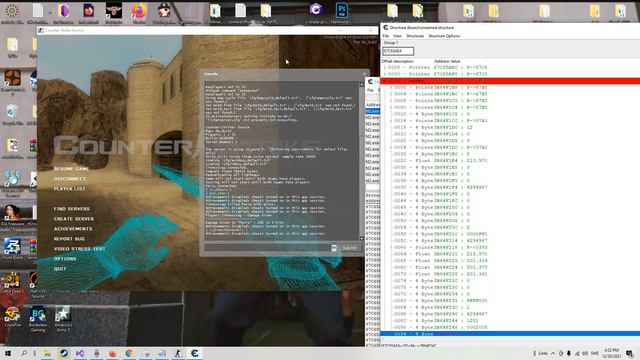Switch to Counter-Strike taskbar icon
Viewport: 640px width, 360px height.
point(178,353)
